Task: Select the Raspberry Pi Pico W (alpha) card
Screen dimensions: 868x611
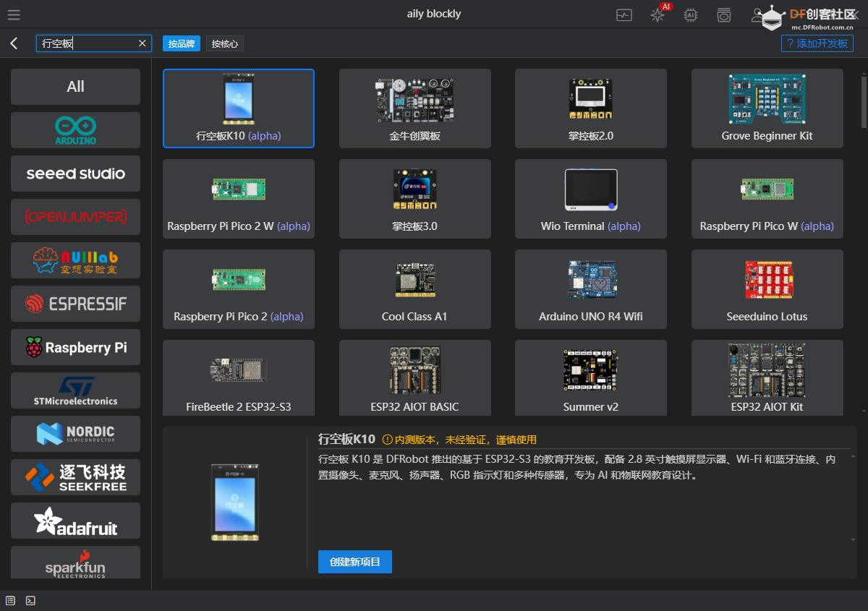Action: 767,199
